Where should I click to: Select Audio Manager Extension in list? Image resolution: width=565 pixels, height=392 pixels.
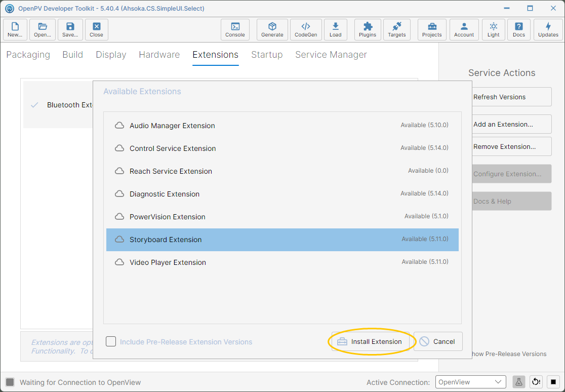tap(282, 126)
